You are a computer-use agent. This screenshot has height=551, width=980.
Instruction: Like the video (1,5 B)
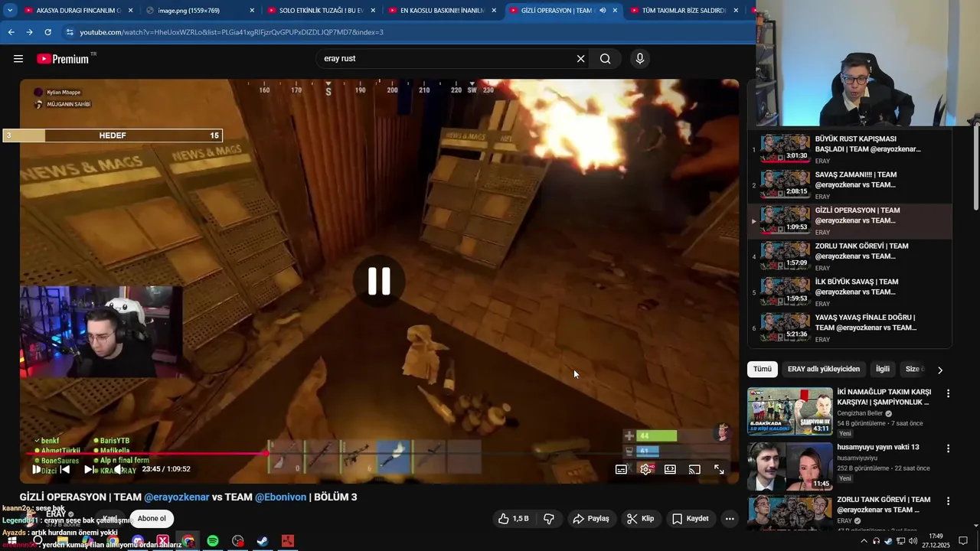(x=513, y=519)
